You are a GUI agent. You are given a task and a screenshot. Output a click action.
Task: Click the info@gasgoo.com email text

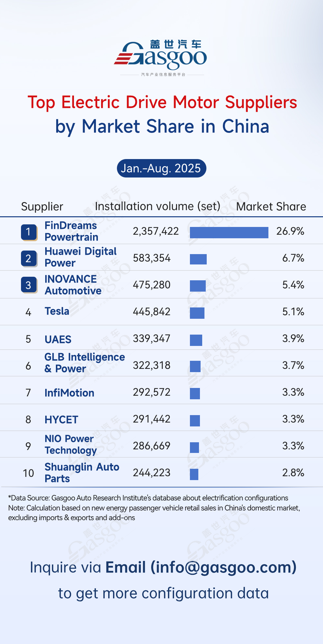224,567
